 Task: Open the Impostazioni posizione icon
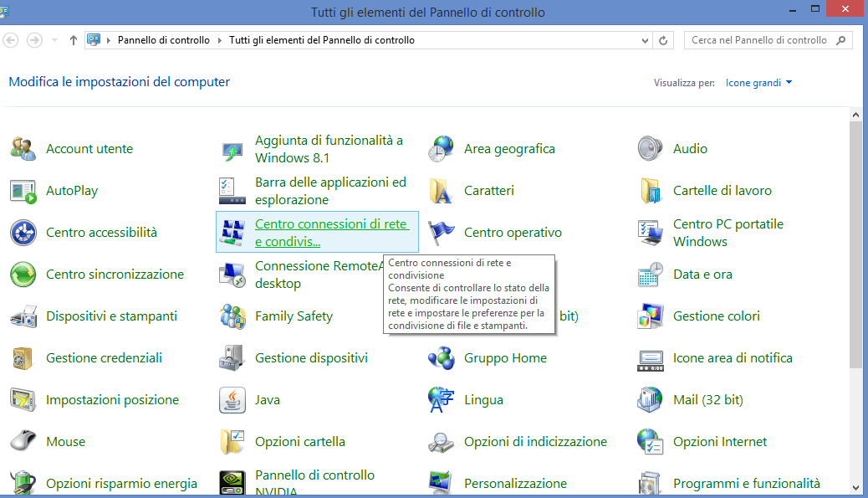23,400
